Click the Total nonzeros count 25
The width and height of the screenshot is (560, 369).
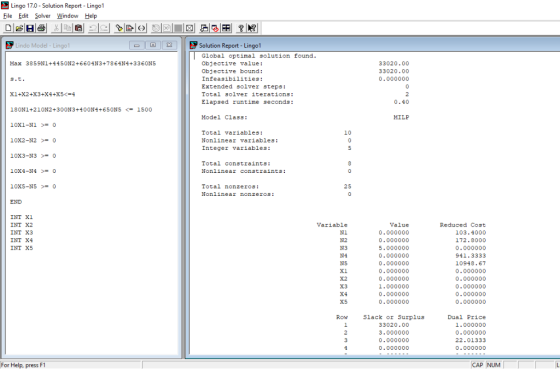348,186
